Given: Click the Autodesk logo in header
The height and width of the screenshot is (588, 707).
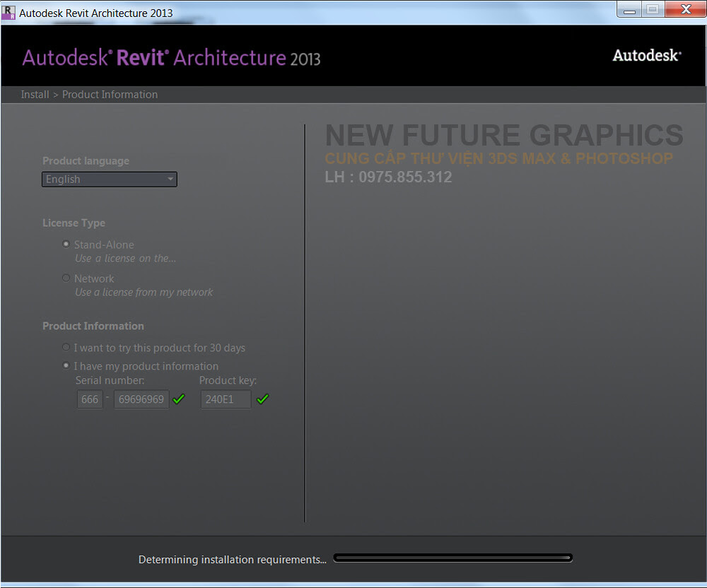Looking at the screenshot, I should pyautogui.click(x=647, y=55).
